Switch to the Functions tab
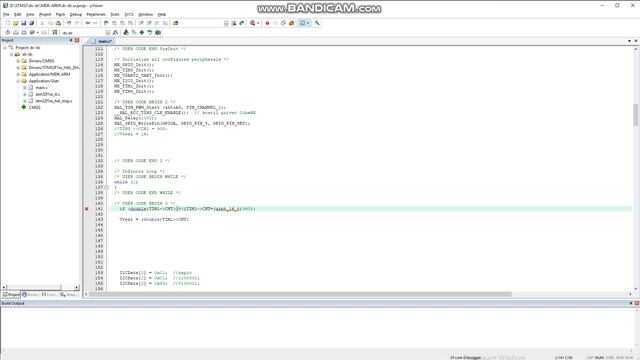The height and width of the screenshot is (360, 640). point(49,294)
